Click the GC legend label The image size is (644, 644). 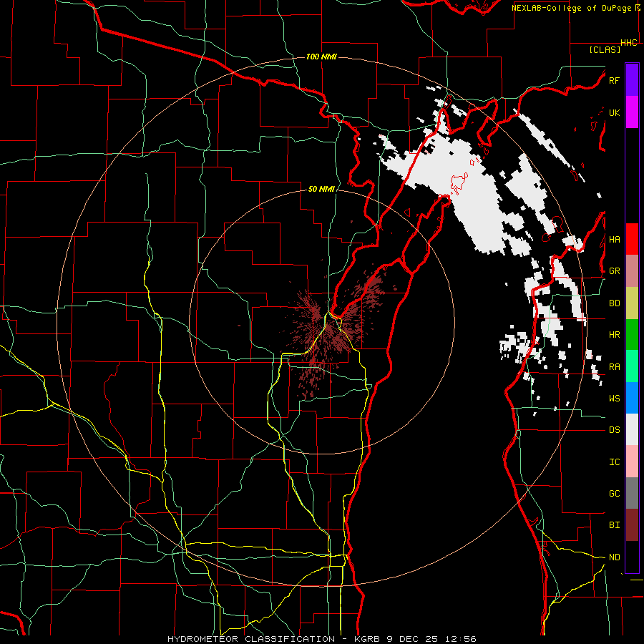[614, 494]
